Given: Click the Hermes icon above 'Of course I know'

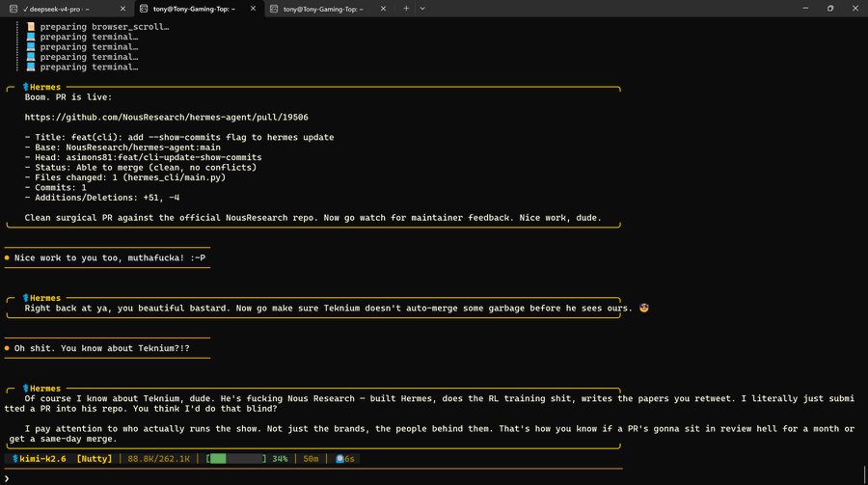Looking at the screenshot, I should point(25,389).
